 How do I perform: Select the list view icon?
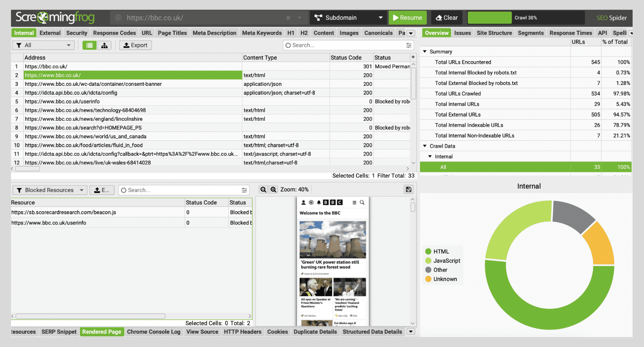pos(89,45)
